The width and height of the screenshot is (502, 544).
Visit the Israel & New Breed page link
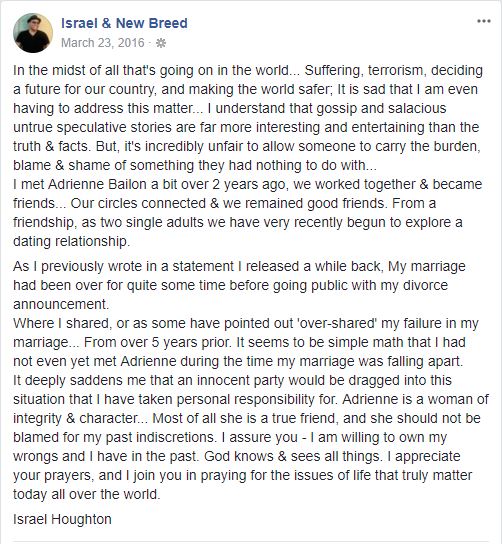(x=124, y=23)
